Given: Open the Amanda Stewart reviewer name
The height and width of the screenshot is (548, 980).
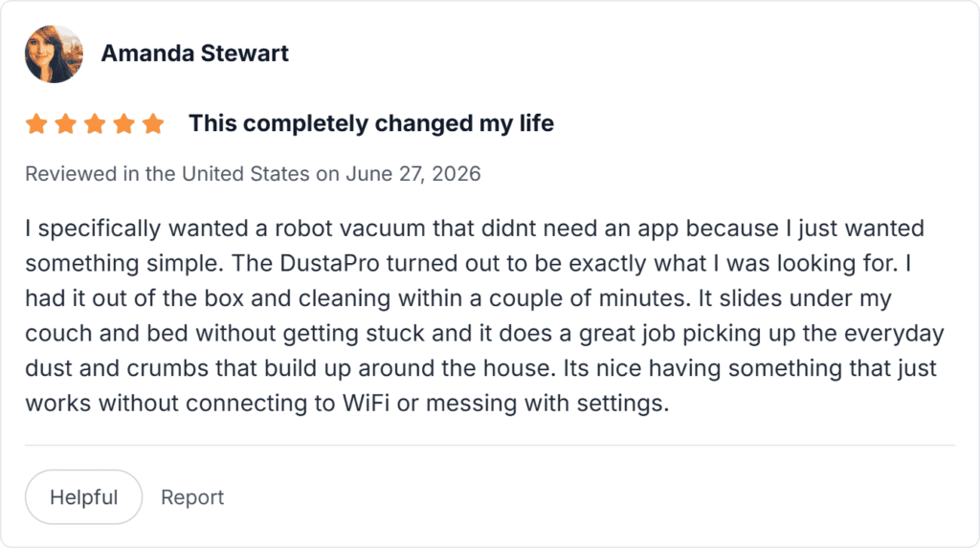Looking at the screenshot, I should point(194,54).
